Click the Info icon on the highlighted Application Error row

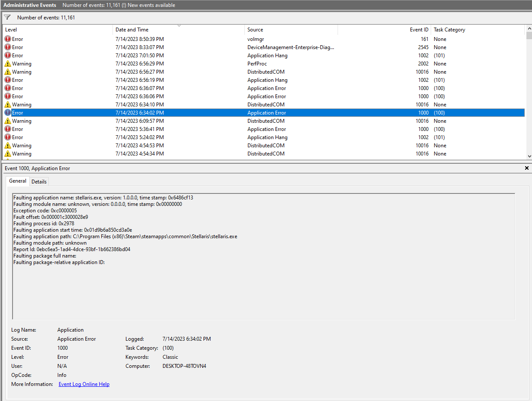click(7, 112)
